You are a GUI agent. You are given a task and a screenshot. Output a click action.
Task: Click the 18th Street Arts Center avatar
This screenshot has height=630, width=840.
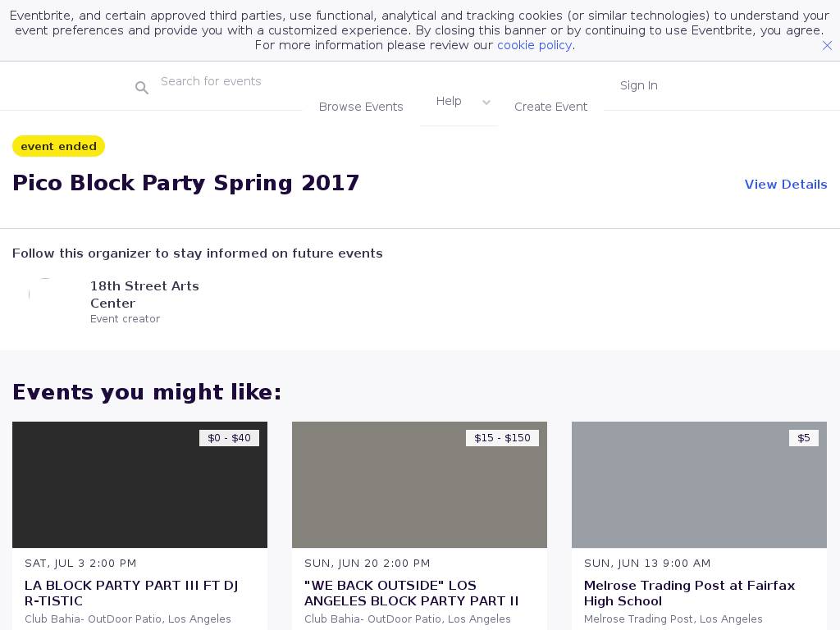(x=45, y=294)
